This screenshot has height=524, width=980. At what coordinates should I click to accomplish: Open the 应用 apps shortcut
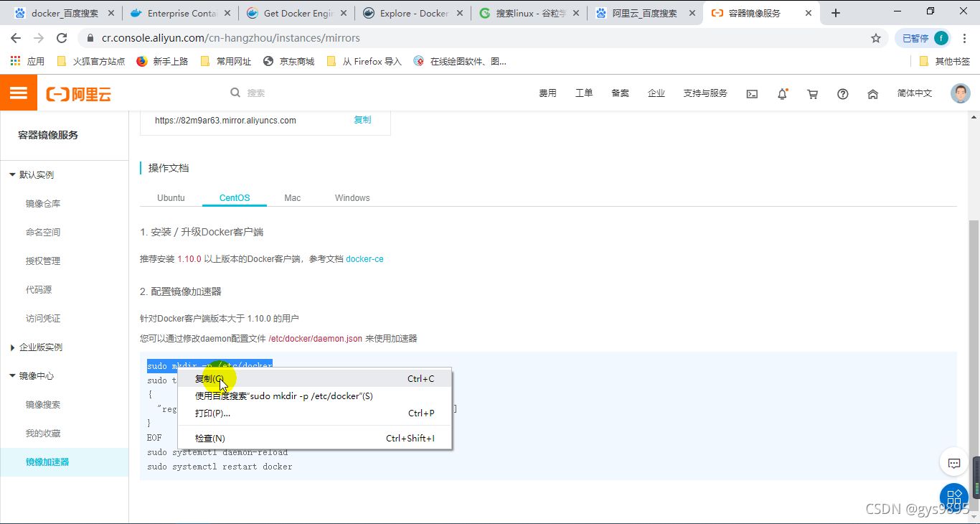(x=27, y=61)
